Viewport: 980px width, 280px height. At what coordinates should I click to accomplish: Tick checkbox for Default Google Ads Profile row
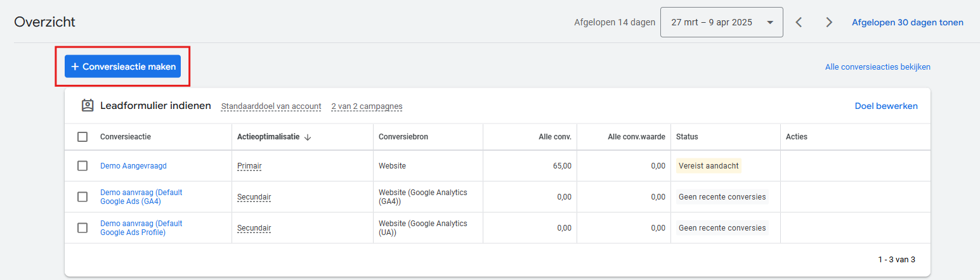click(82, 228)
